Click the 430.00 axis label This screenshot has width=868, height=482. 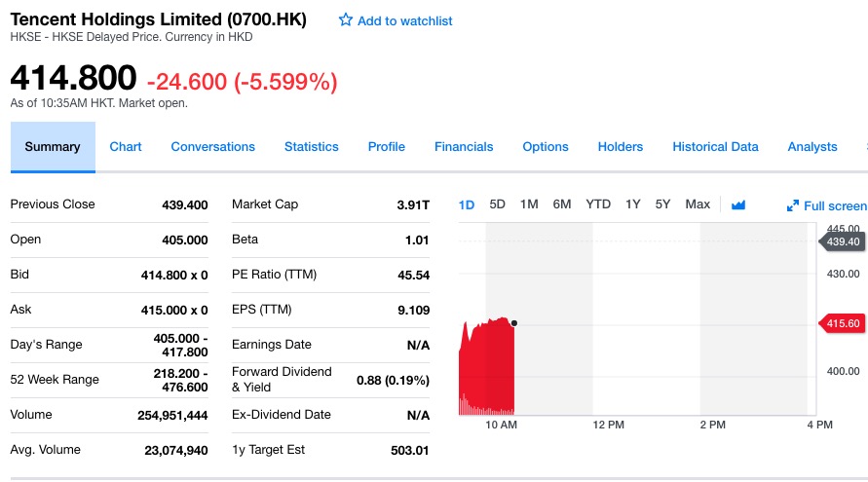tap(843, 274)
